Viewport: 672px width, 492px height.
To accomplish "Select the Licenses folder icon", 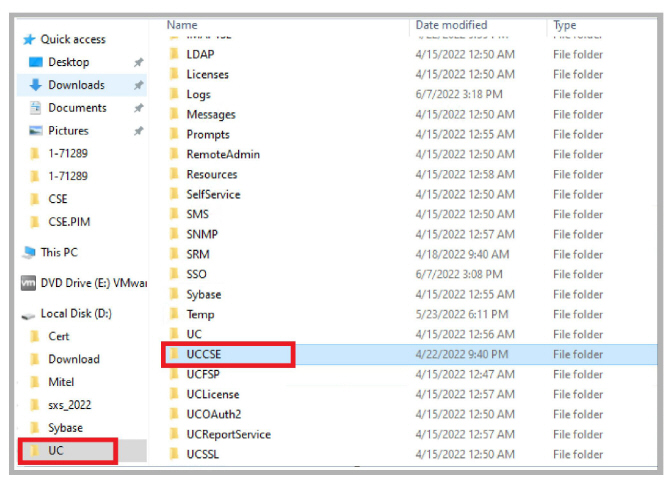I will (x=174, y=74).
